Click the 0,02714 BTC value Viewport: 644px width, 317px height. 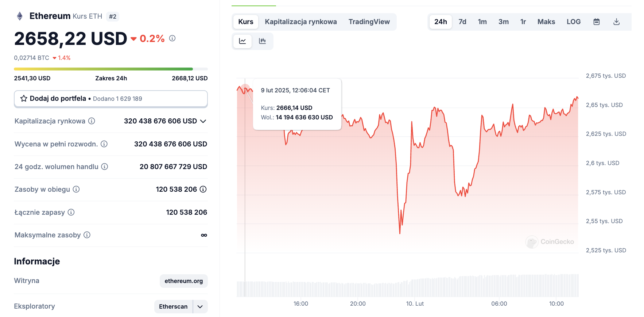pos(32,58)
